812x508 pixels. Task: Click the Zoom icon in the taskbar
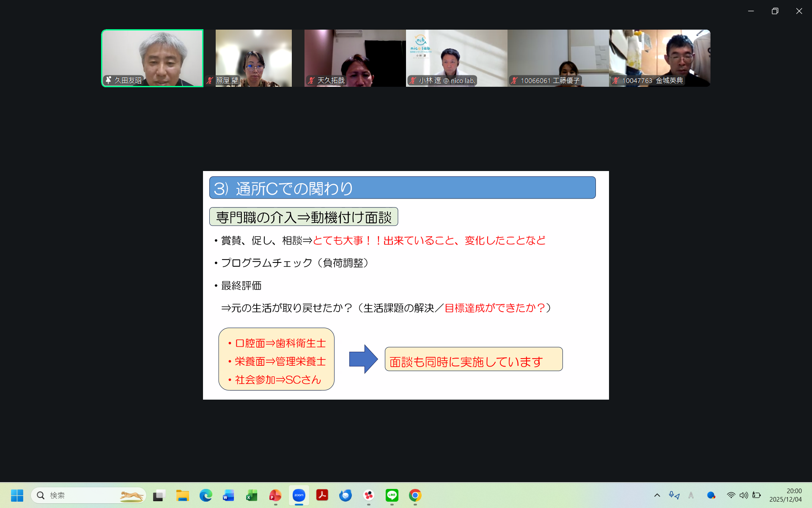click(299, 495)
